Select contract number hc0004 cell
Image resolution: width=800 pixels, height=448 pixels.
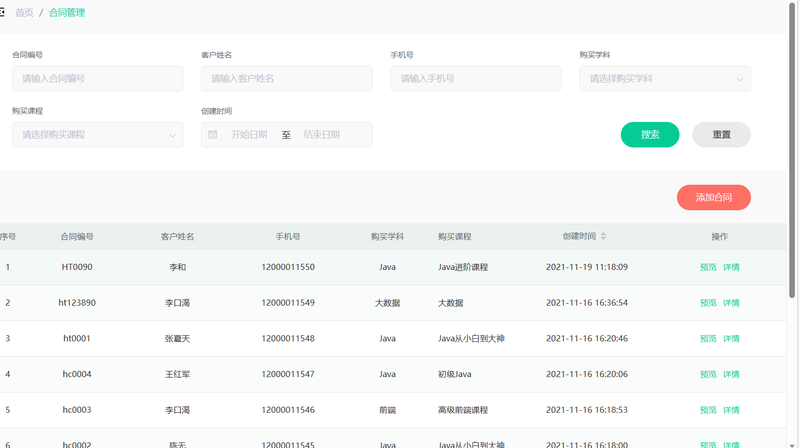(x=77, y=374)
